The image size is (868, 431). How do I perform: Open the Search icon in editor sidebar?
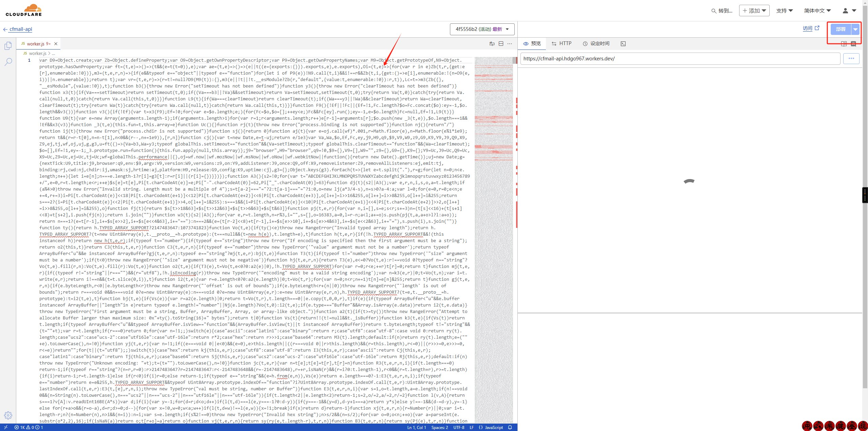click(8, 62)
